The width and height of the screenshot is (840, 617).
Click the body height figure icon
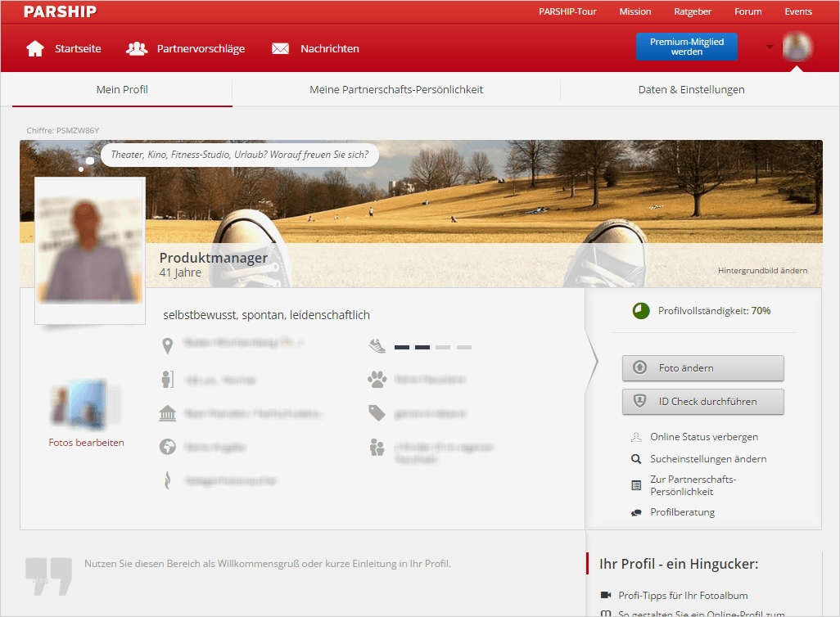(168, 379)
